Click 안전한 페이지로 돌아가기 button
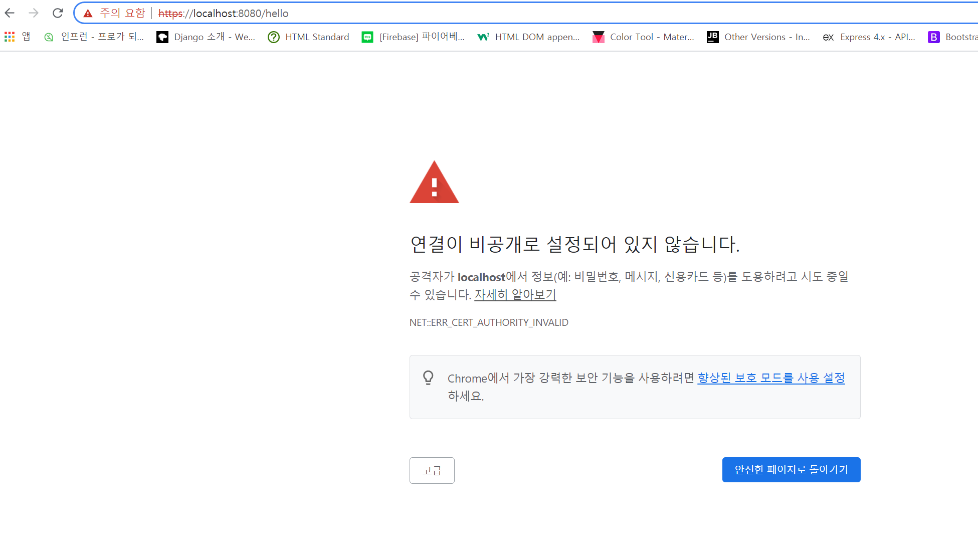The height and width of the screenshot is (560, 978). point(791,470)
